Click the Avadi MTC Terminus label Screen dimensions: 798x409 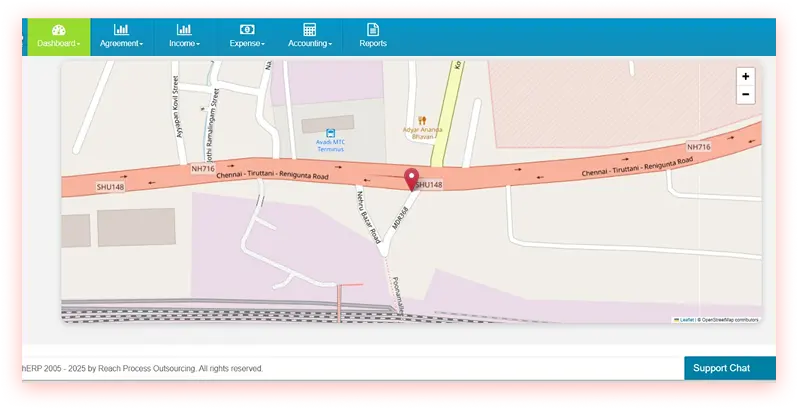pyautogui.click(x=330, y=145)
